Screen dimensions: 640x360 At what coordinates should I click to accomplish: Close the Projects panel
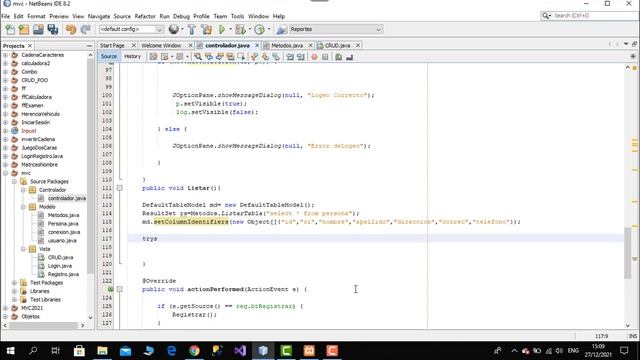tap(30, 46)
